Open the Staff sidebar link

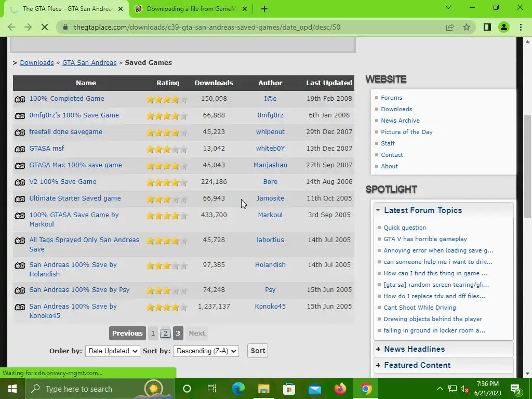coord(388,143)
